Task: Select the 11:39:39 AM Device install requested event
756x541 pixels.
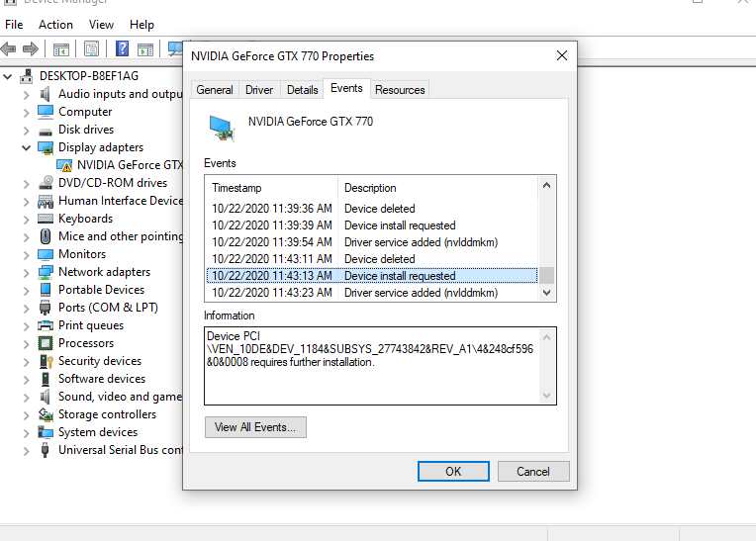Action: 372,225
